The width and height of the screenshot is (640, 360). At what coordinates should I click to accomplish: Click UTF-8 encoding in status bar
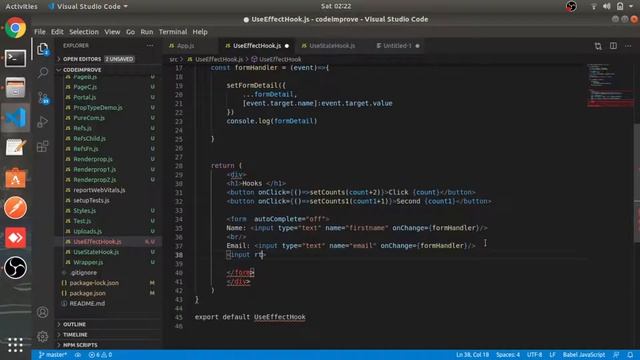534,355
